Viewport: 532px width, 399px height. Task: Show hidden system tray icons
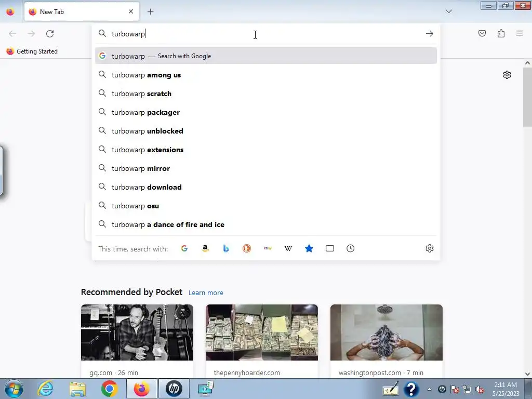(429, 389)
